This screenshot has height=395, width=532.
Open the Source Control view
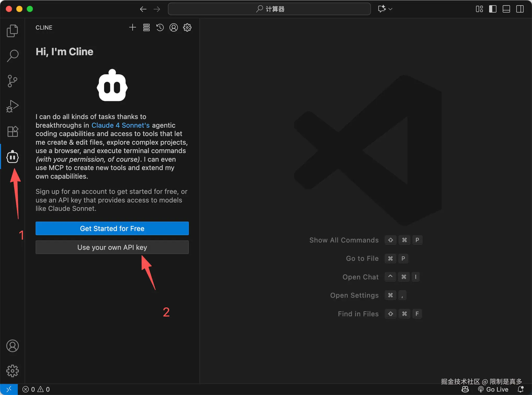pyautogui.click(x=12, y=81)
